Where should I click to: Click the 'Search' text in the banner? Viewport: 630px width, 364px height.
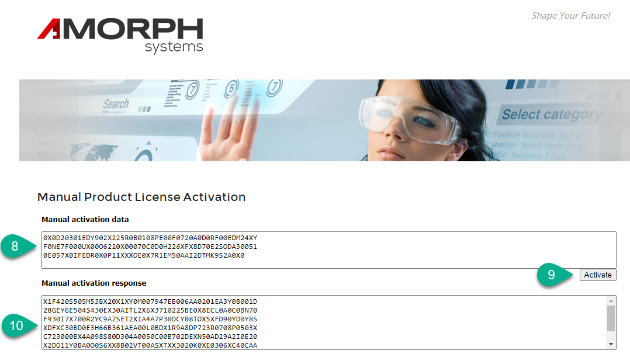point(116,104)
